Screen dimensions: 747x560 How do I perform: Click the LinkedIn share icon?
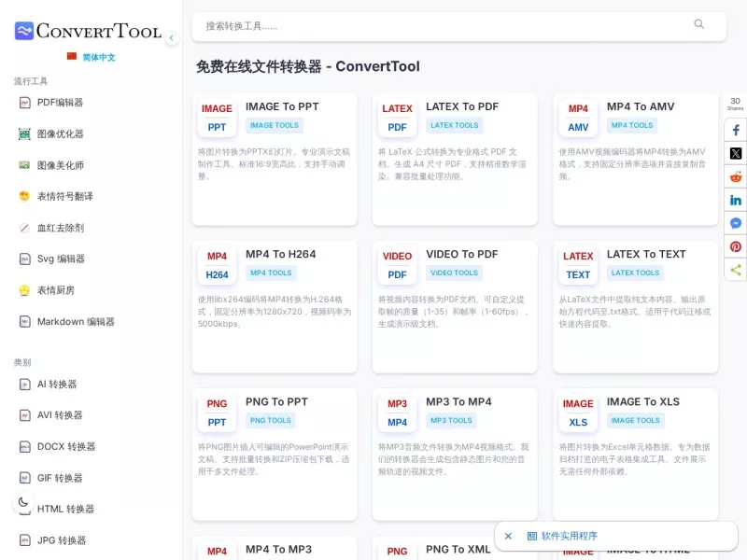(x=736, y=200)
